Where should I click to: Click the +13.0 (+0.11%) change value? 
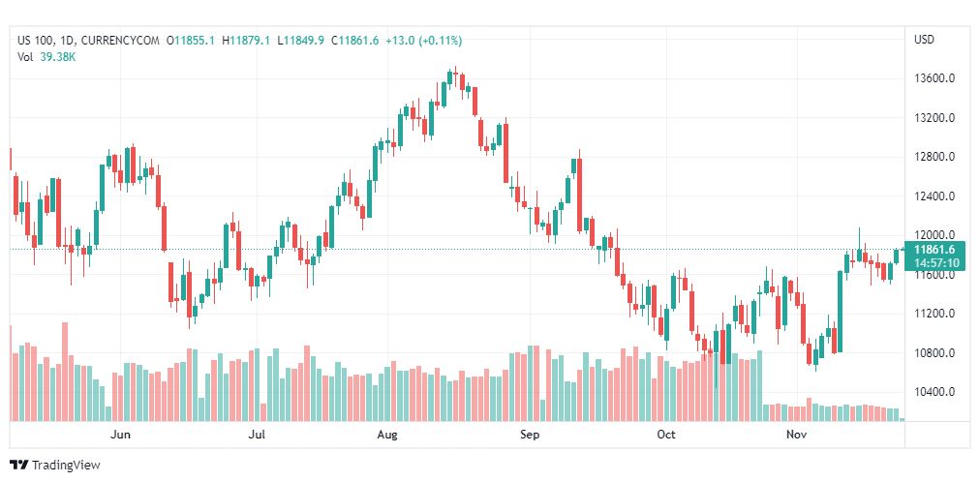[x=423, y=41]
